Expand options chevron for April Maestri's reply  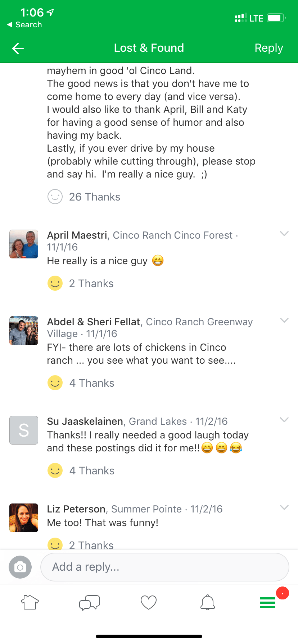[284, 234]
